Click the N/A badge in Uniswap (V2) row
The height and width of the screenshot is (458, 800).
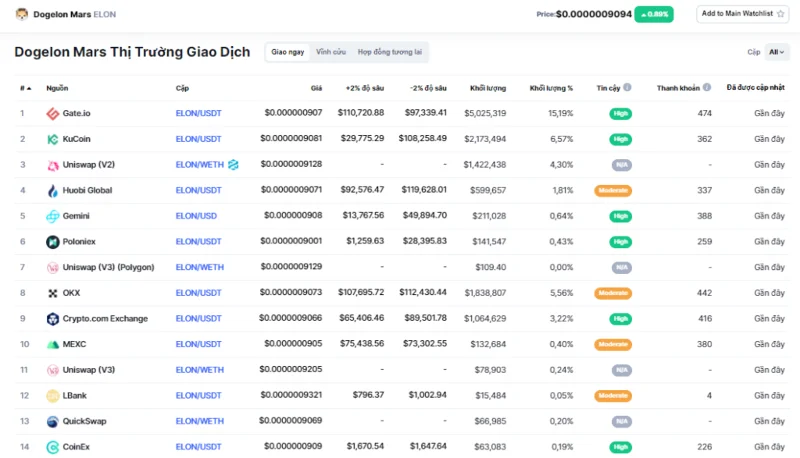click(x=621, y=165)
